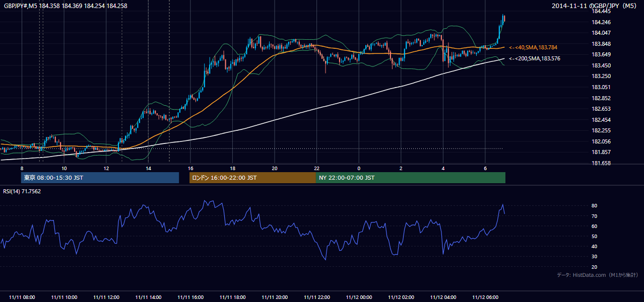The width and height of the screenshot is (644, 302).
Task: Click price axis label 184.445
Action: click(x=601, y=11)
